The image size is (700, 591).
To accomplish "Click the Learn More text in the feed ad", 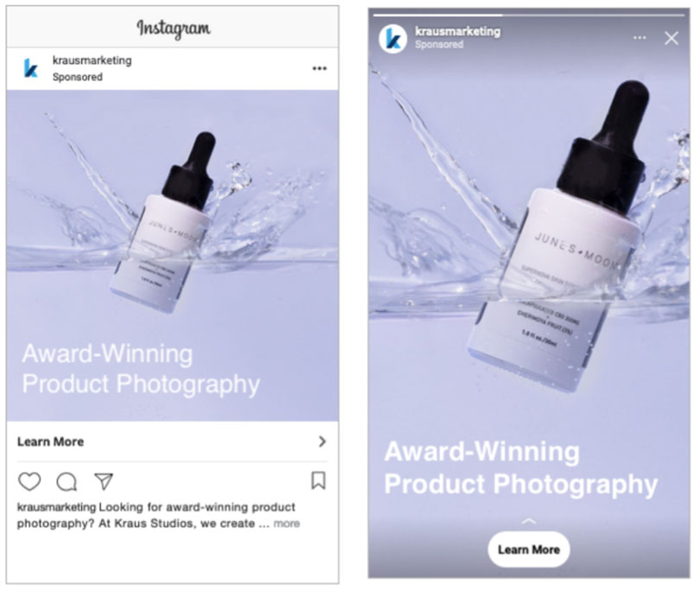I will (x=50, y=442).
